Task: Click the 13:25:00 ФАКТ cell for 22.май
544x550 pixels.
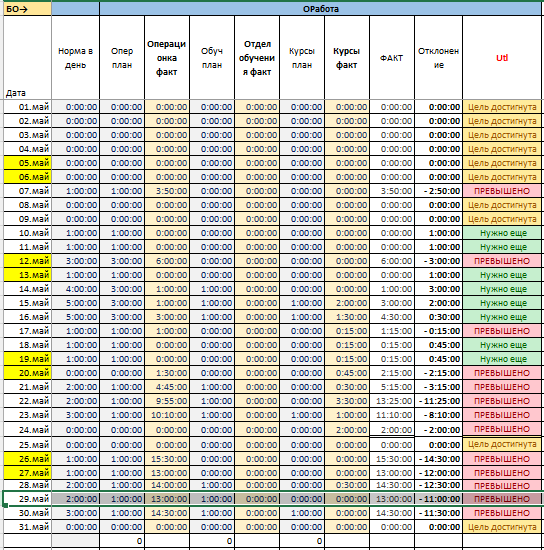Action: point(392,401)
